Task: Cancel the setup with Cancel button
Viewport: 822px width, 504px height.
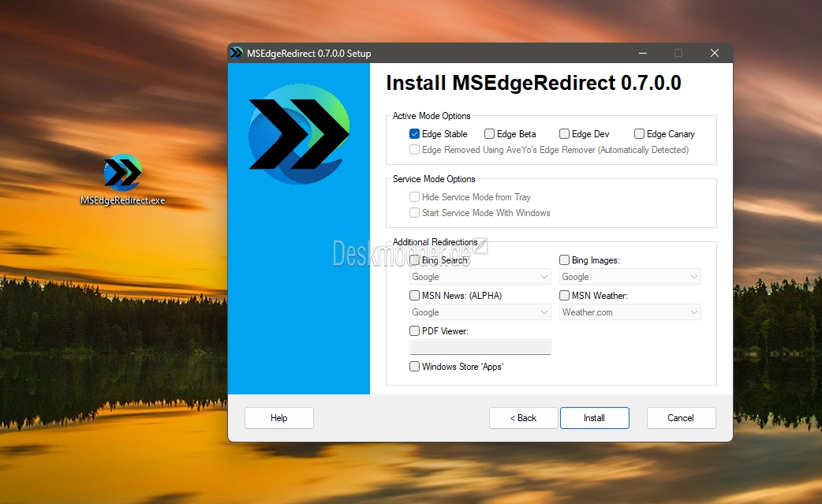Action: (681, 418)
